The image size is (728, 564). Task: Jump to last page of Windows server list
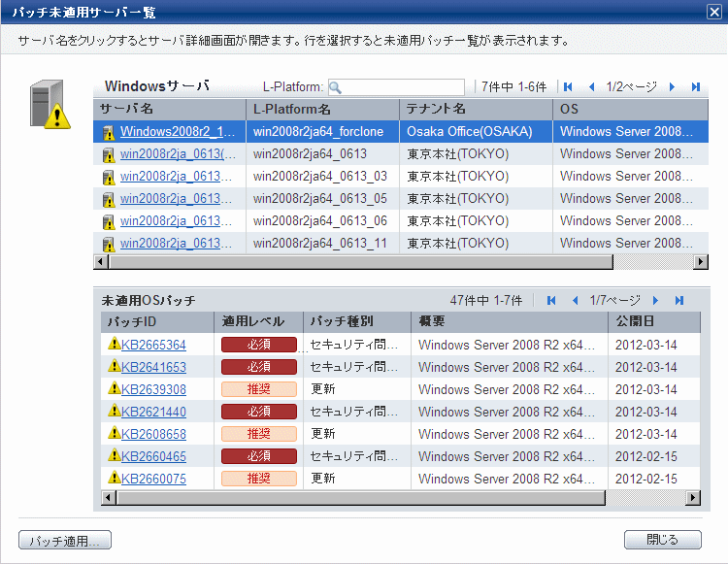pos(695,86)
